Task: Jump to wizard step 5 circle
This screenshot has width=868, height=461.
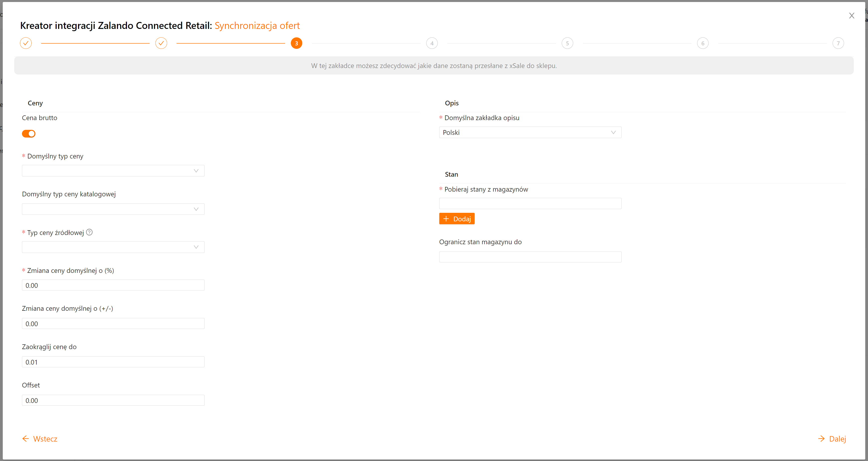Action: tap(567, 43)
